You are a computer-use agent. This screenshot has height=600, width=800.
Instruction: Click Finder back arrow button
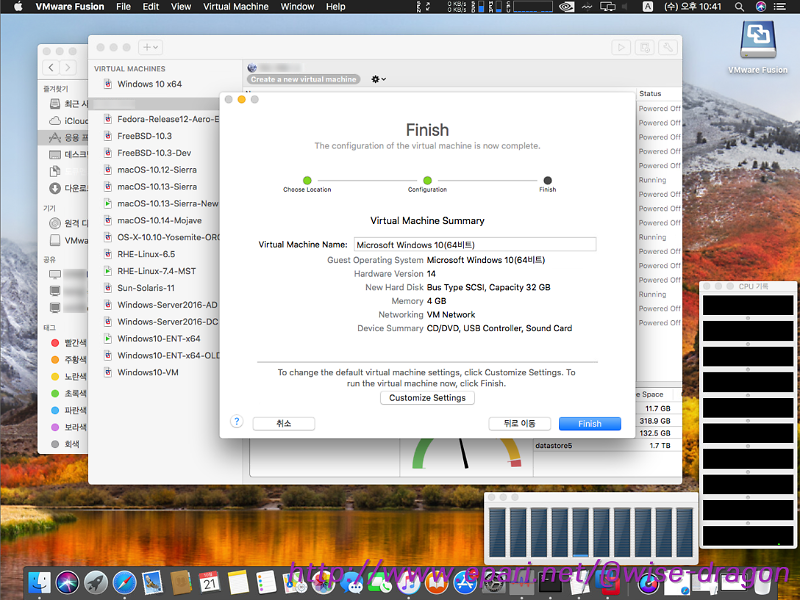[x=51, y=67]
